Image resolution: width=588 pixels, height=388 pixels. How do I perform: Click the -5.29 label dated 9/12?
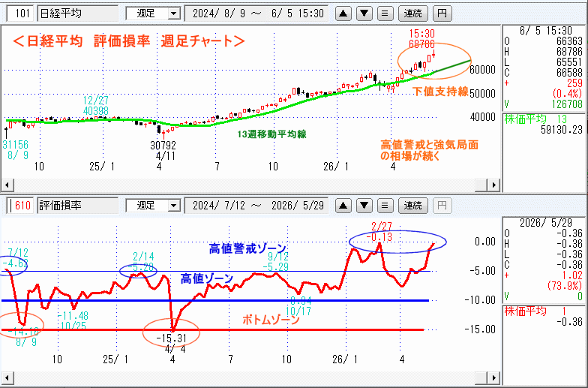point(276,267)
